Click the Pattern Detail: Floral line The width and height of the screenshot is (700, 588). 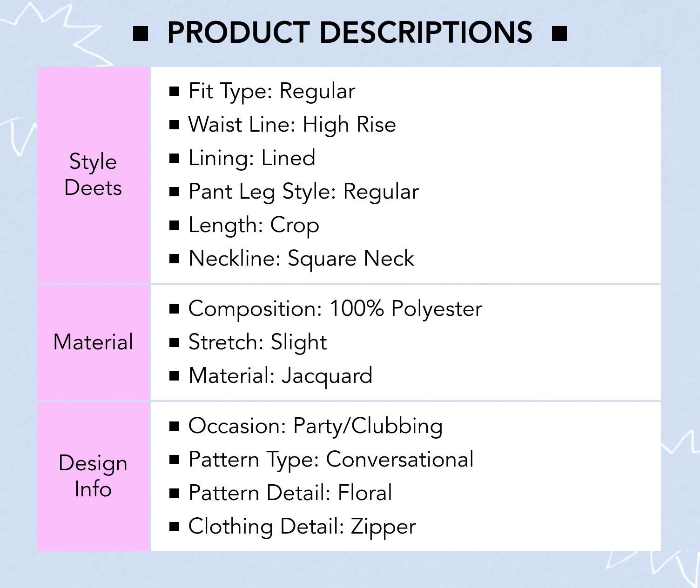(290, 493)
